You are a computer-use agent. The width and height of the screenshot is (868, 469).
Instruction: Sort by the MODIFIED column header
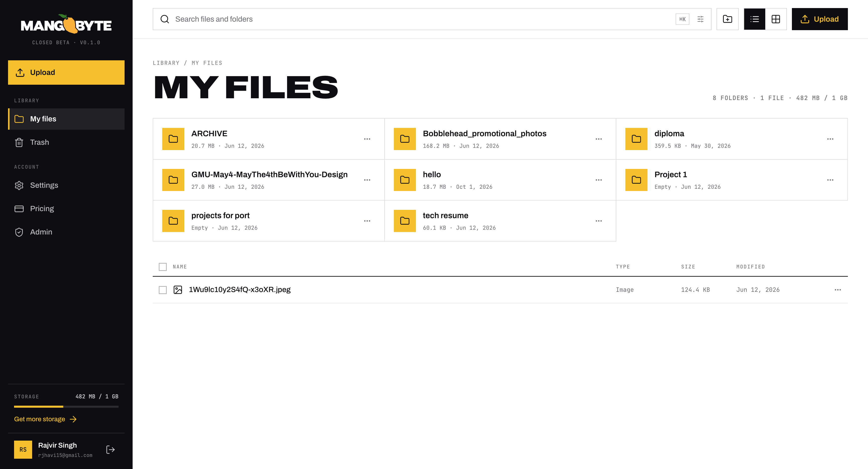[x=750, y=267]
